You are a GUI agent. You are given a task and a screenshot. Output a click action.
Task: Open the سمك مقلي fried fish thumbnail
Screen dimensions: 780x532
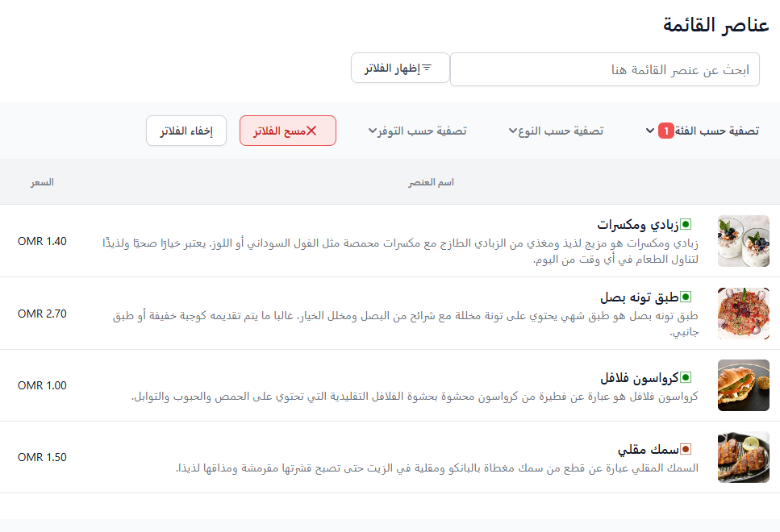coord(743,457)
